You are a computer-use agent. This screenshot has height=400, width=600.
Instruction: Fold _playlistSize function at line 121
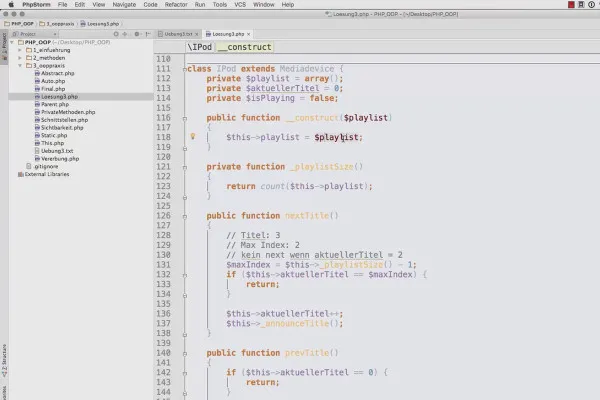click(185, 167)
